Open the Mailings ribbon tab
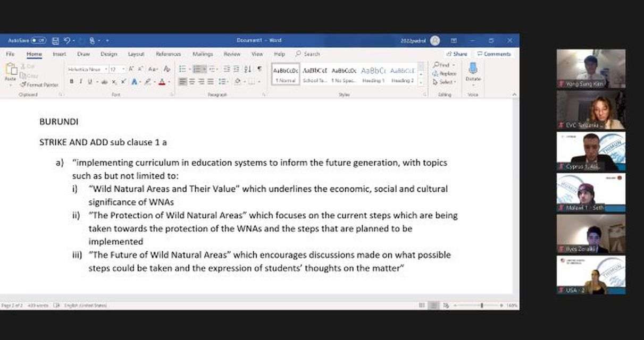Image resolution: width=644 pixels, height=340 pixels. (x=203, y=54)
